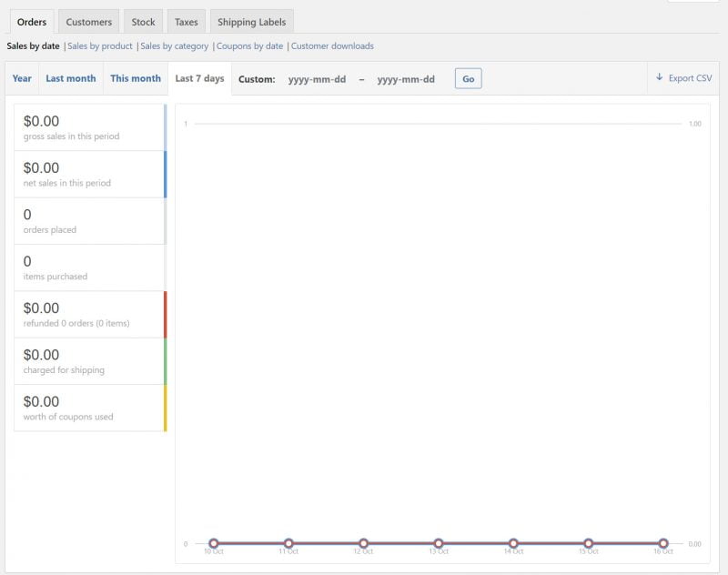View Sales by category report
Screen dimensions: 728x575
tap(175, 45)
